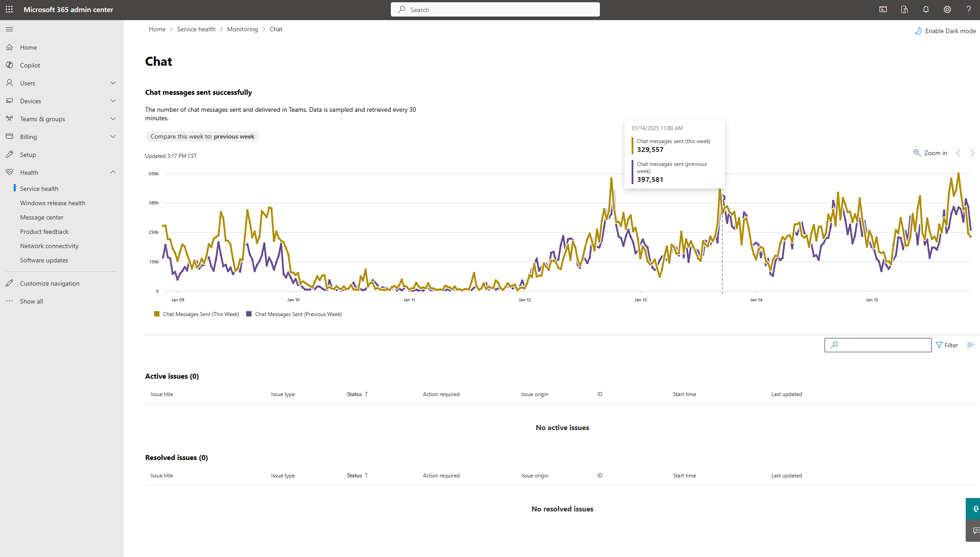Open Windows release health
The image size is (980, 557).
click(x=53, y=203)
